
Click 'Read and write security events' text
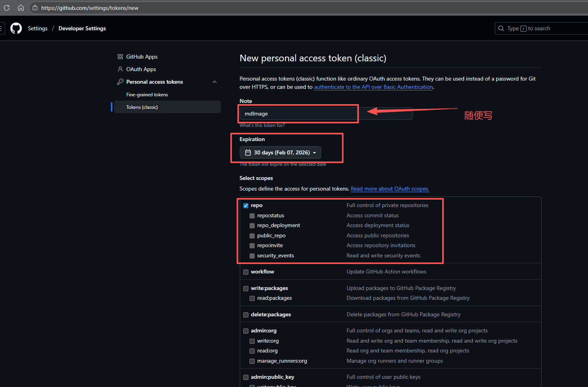pyautogui.click(x=383, y=256)
